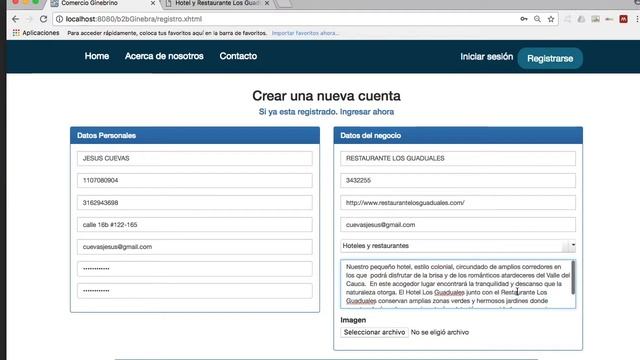Click the business email field

point(458,224)
